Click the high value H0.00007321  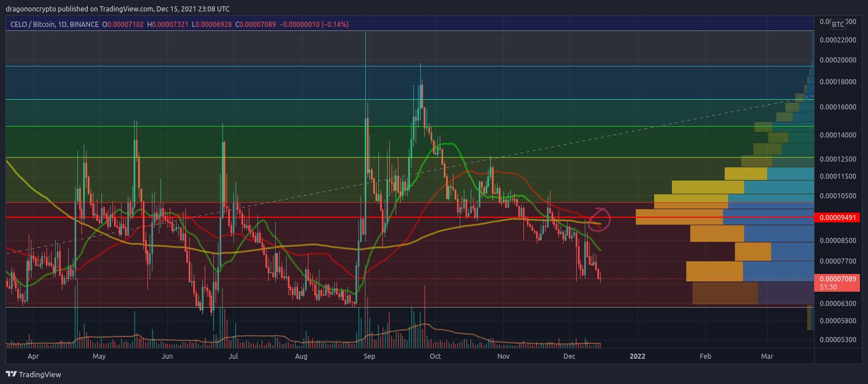point(168,25)
